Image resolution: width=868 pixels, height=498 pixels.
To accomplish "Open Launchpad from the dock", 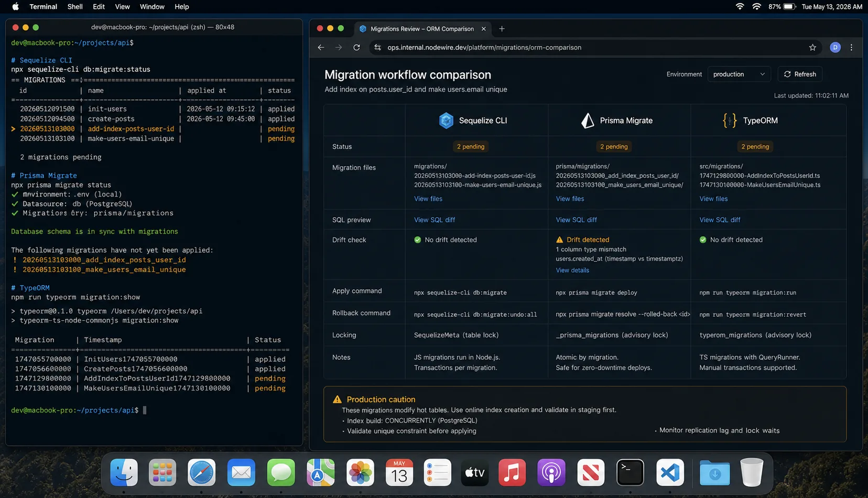I will point(162,473).
